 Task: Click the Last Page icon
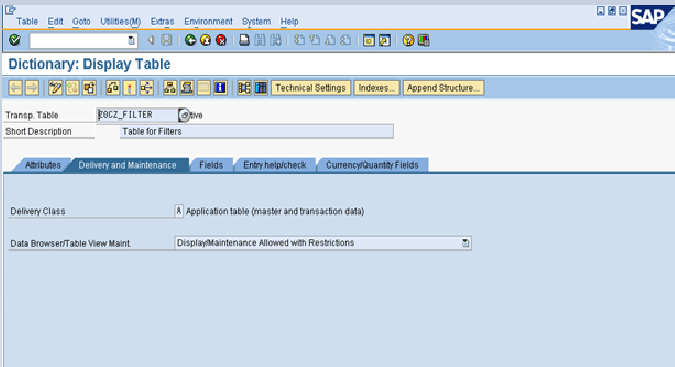(346, 40)
